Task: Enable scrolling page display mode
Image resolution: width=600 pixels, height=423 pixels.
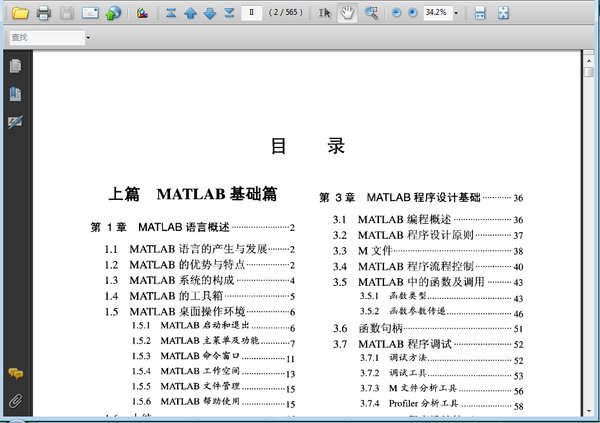Action: [480, 13]
